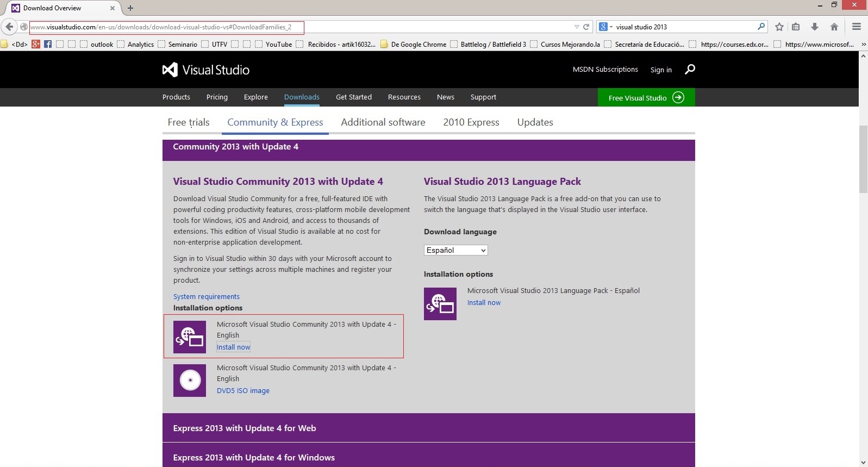Open the Products menu
The image size is (868, 467).
coord(176,97)
